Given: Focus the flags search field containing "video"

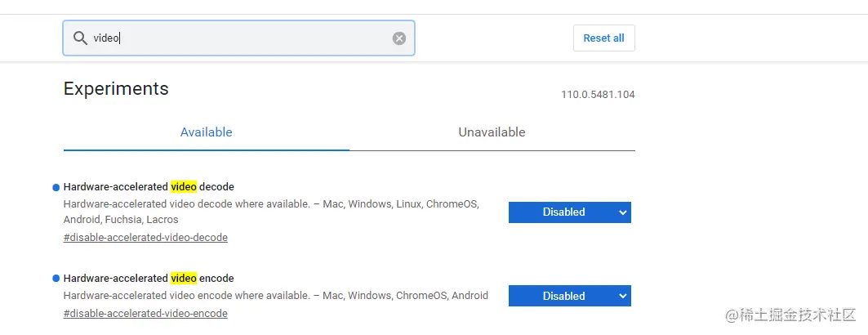Looking at the screenshot, I should click(245, 38).
